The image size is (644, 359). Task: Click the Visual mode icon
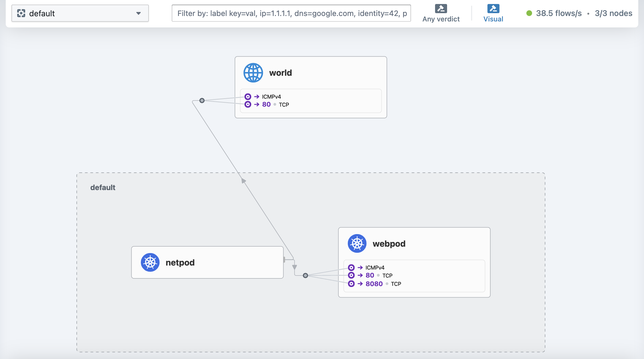[493, 9]
